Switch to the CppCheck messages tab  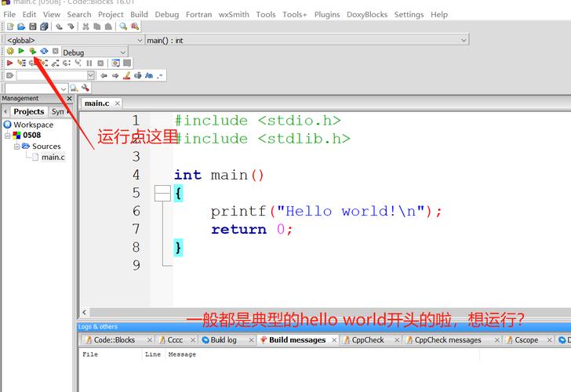click(x=448, y=340)
